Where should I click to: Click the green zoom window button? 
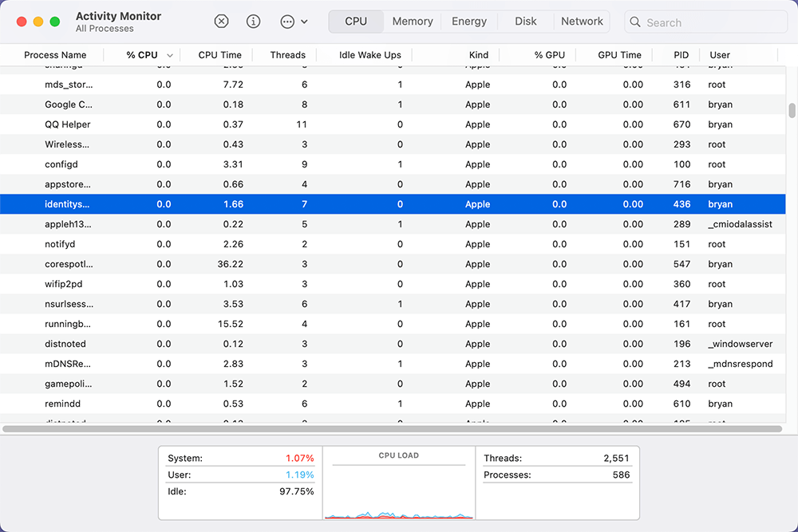tap(55, 22)
